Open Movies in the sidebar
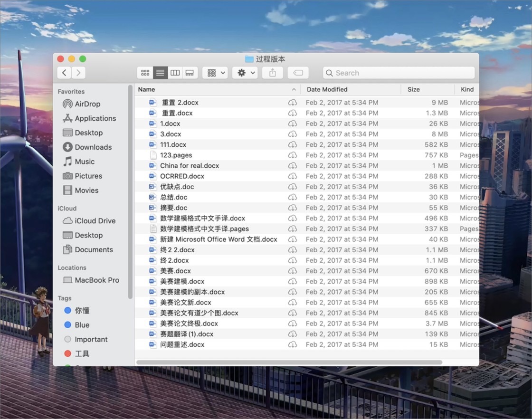532x419 pixels. [x=80, y=190]
